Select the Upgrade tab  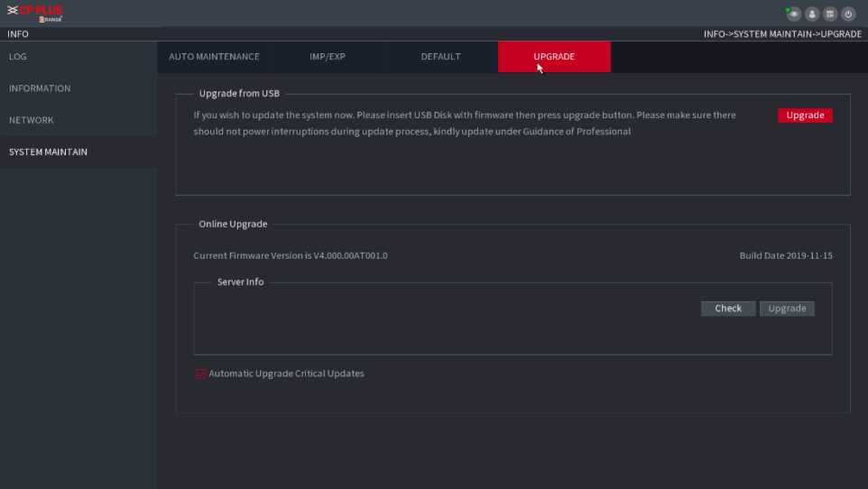click(554, 57)
